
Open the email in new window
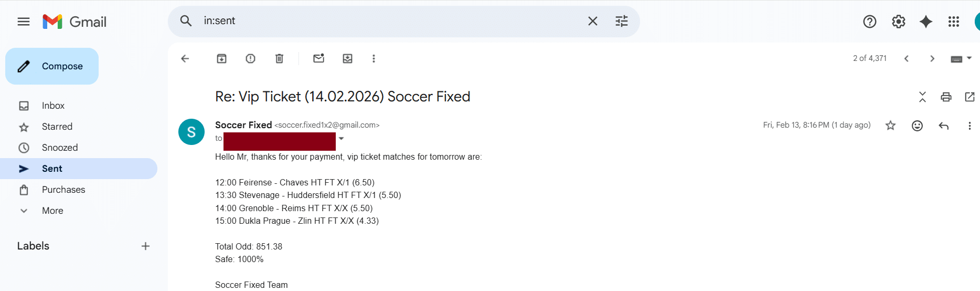coord(970,97)
